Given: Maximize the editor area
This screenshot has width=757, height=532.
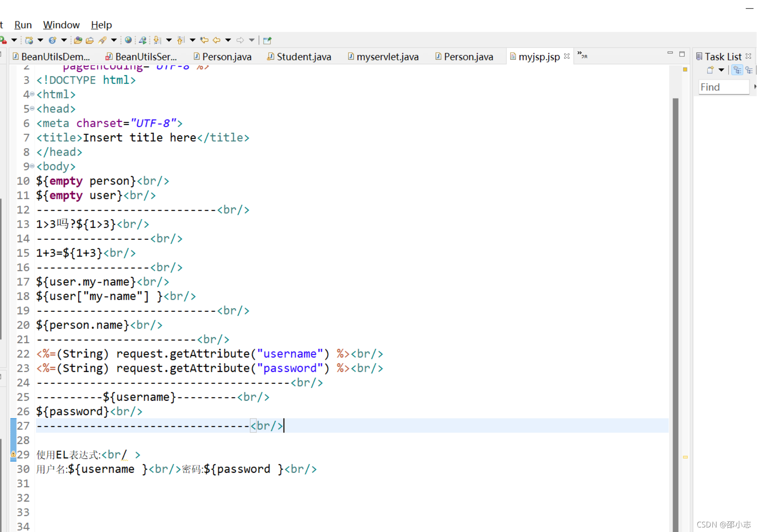Looking at the screenshot, I should tap(682, 53).
